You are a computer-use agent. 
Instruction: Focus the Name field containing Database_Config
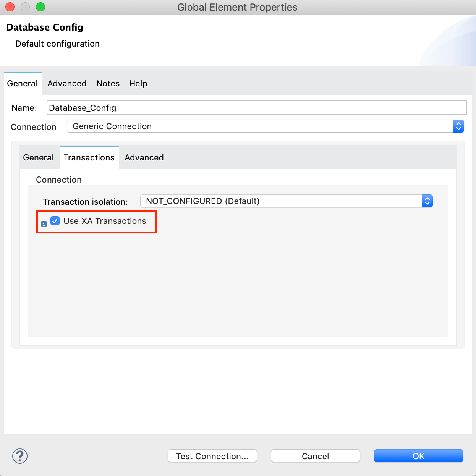click(256, 108)
